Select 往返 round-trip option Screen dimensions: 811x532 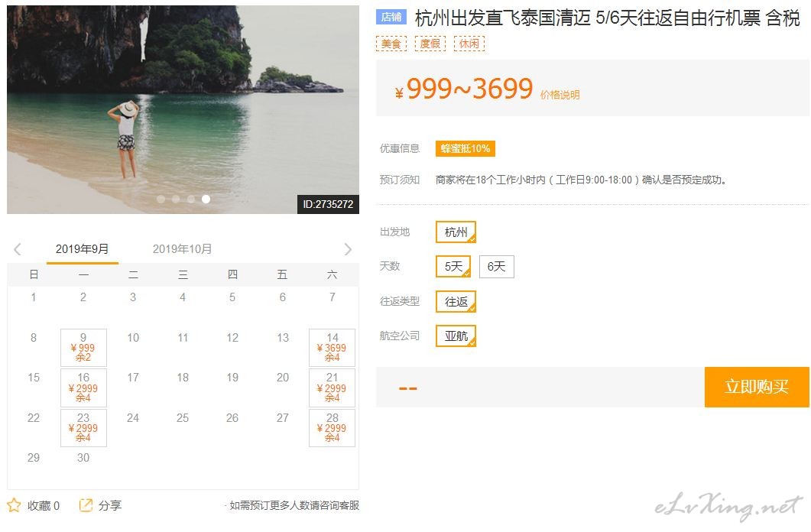[x=456, y=302]
